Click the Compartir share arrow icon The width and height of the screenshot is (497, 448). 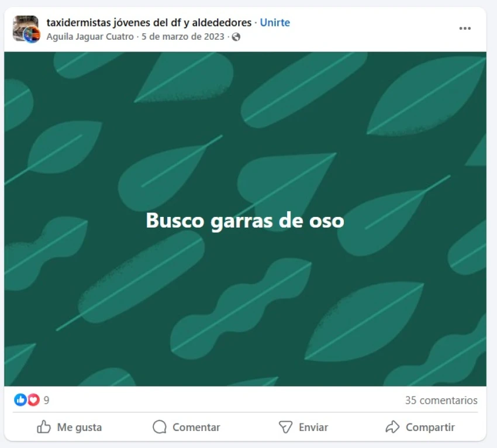pyautogui.click(x=392, y=427)
